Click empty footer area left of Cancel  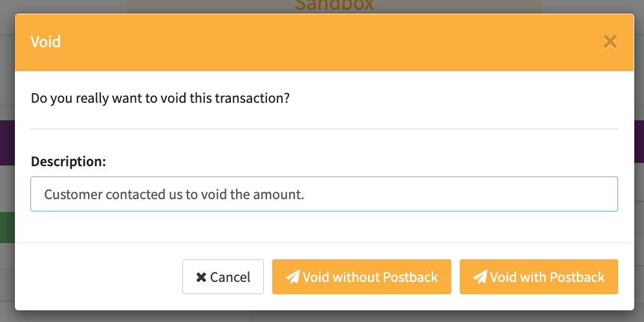click(97, 277)
